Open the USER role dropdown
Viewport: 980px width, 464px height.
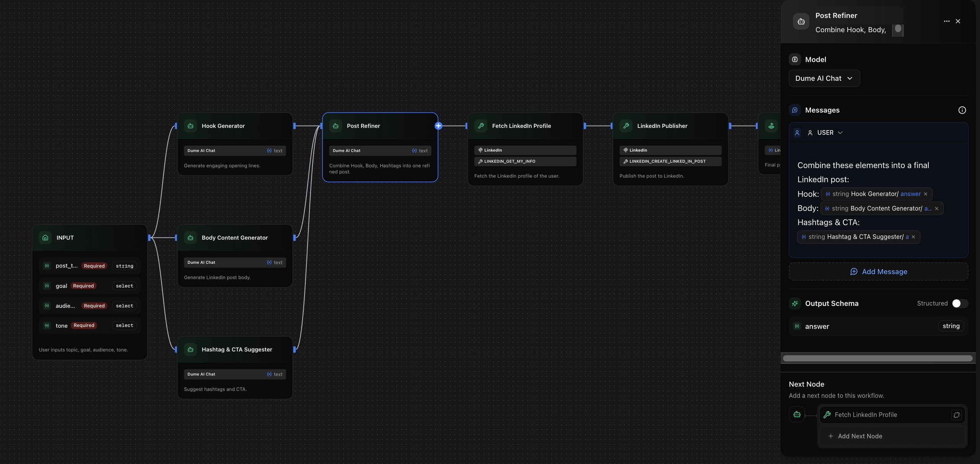coord(825,133)
